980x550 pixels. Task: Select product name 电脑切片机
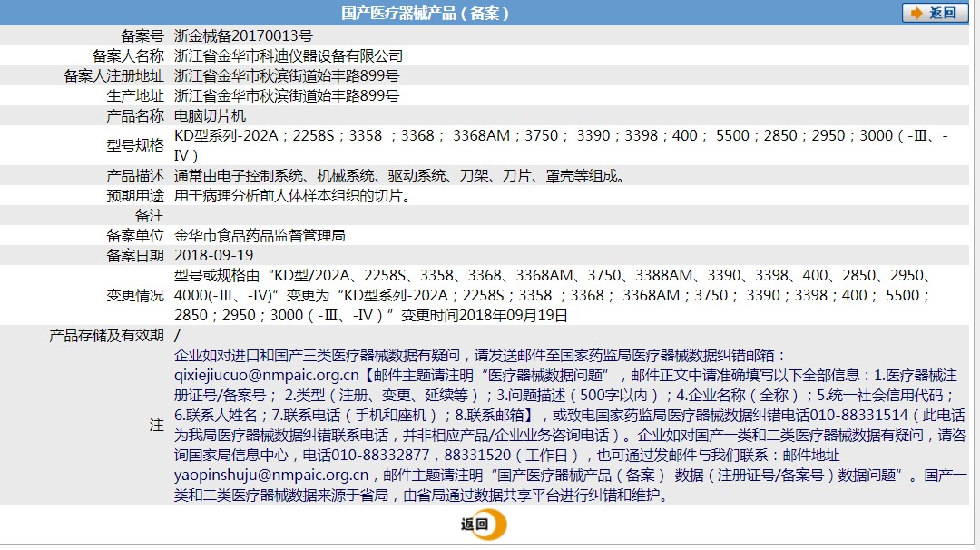point(210,115)
